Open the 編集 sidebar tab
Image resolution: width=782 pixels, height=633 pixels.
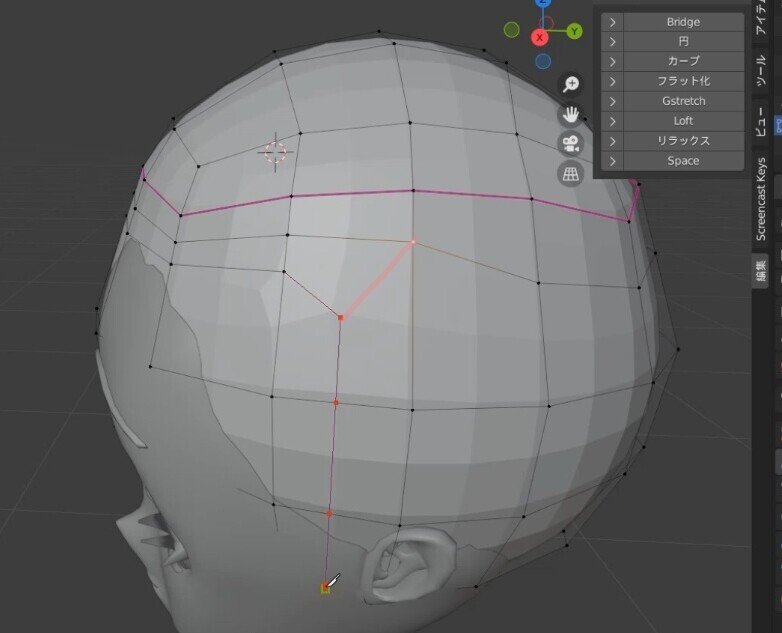coord(761,270)
